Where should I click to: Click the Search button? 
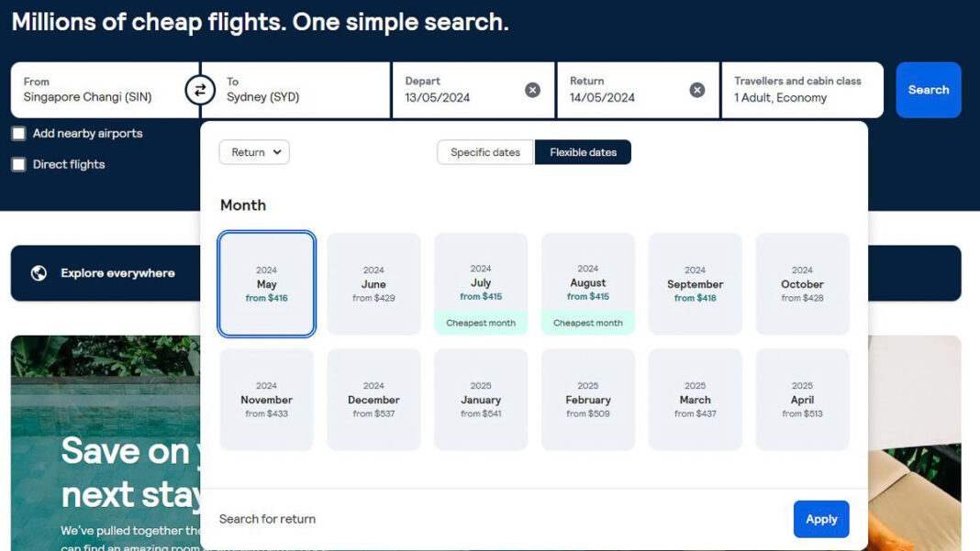coord(928,89)
